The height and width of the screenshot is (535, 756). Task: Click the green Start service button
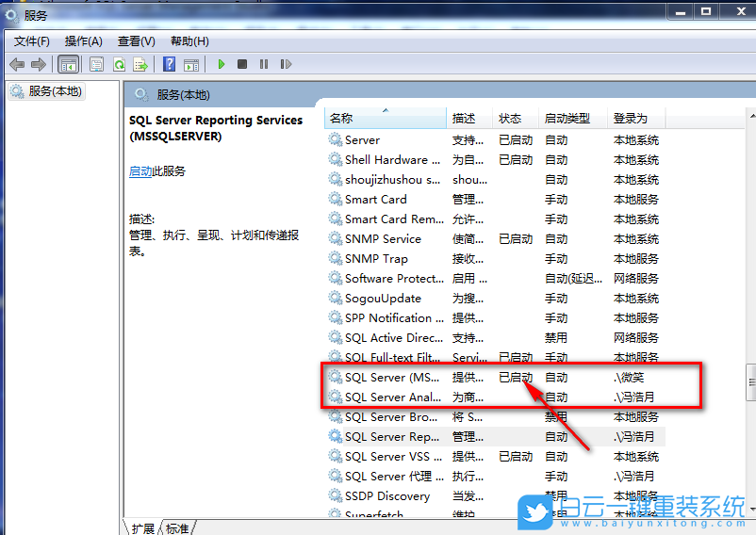(222, 64)
